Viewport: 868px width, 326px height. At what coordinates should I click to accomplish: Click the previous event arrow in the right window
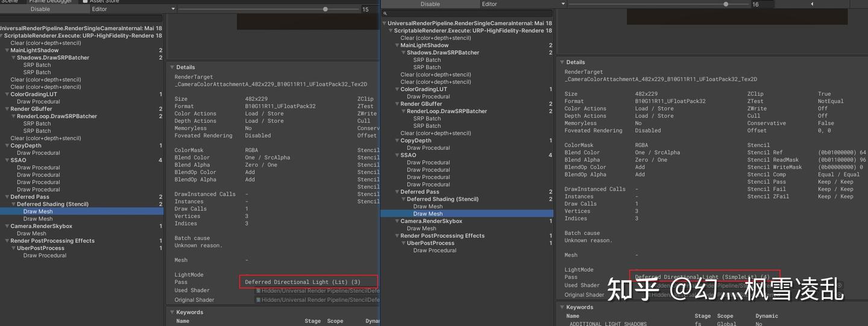click(811, 4)
